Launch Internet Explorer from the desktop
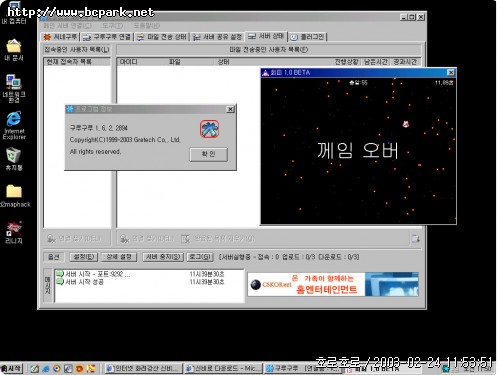The image size is (500, 375). coord(14,125)
